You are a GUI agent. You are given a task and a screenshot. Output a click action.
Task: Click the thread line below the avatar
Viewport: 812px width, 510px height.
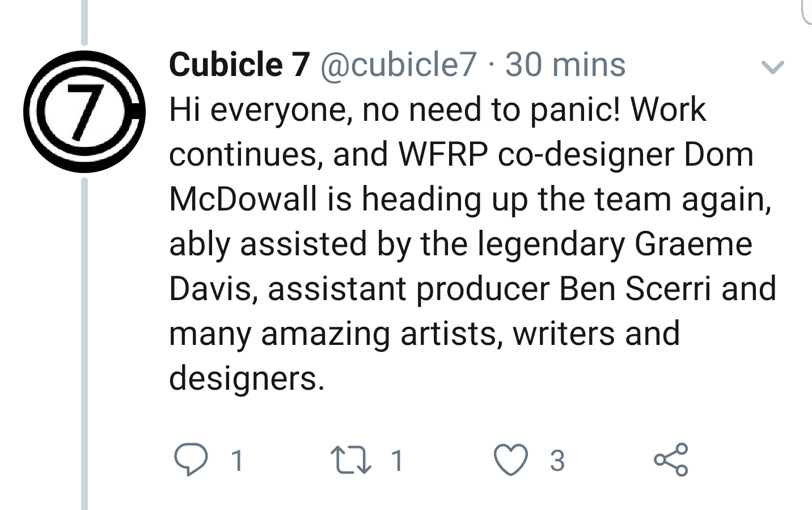pyautogui.click(x=84, y=340)
